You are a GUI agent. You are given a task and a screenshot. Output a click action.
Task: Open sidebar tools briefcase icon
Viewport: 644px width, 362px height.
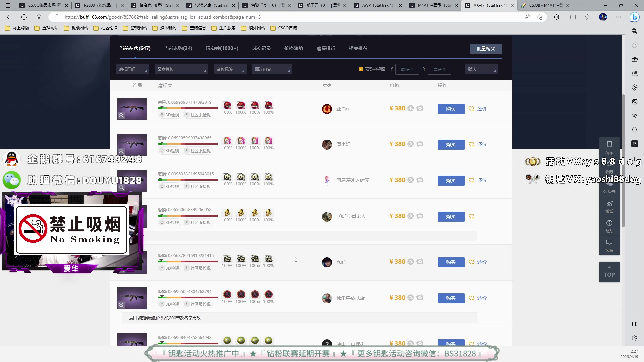(634, 59)
